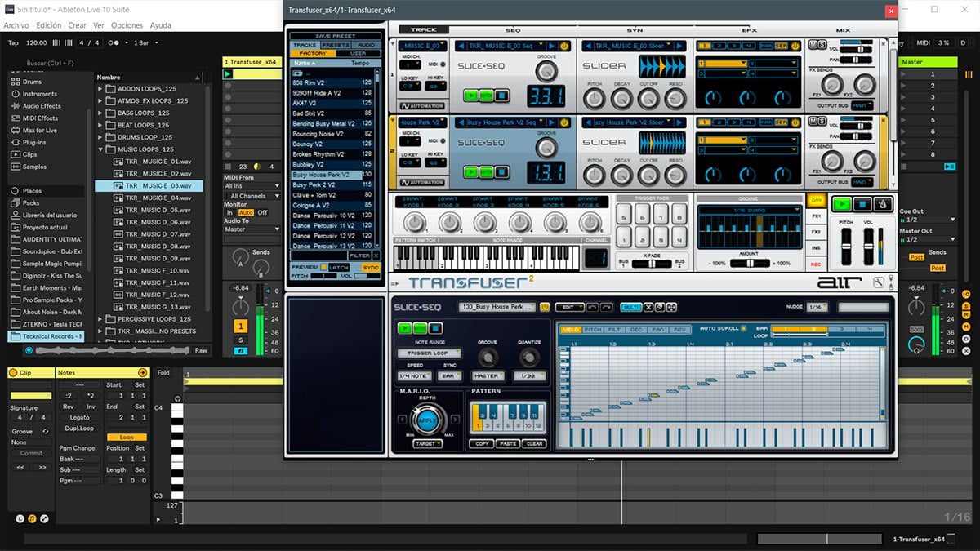The width and height of the screenshot is (980, 551).
Task: Switch to the Audio browser tab
Action: pyautogui.click(x=367, y=45)
